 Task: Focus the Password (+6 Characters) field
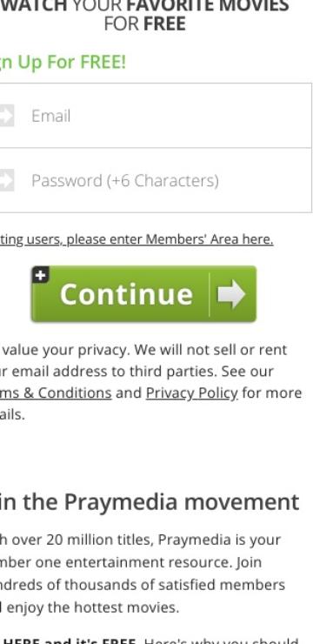[x=156, y=180]
